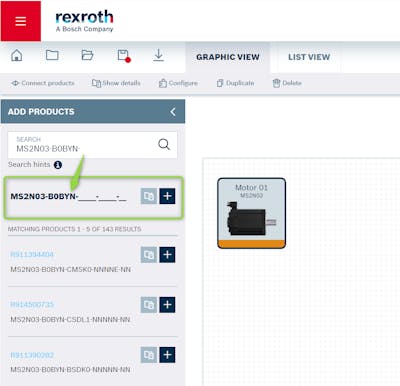Click the Search hints label
Screen dimensions: 400x386
point(29,165)
